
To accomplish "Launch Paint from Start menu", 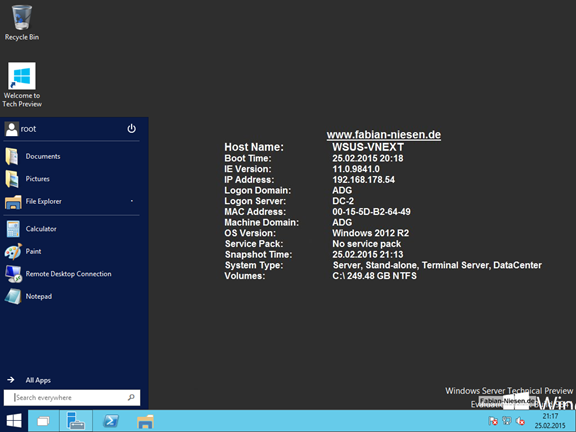I will (x=72, y=252).
